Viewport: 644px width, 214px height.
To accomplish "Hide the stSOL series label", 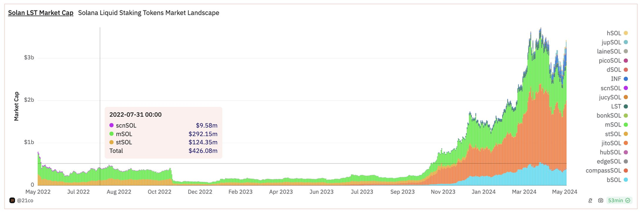I will [612, 134].
